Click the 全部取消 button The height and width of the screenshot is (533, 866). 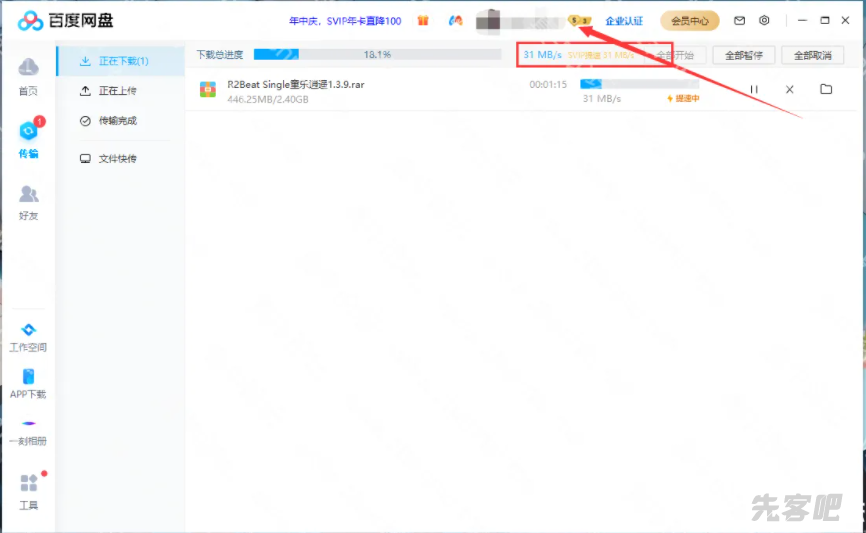pos(812,55)
